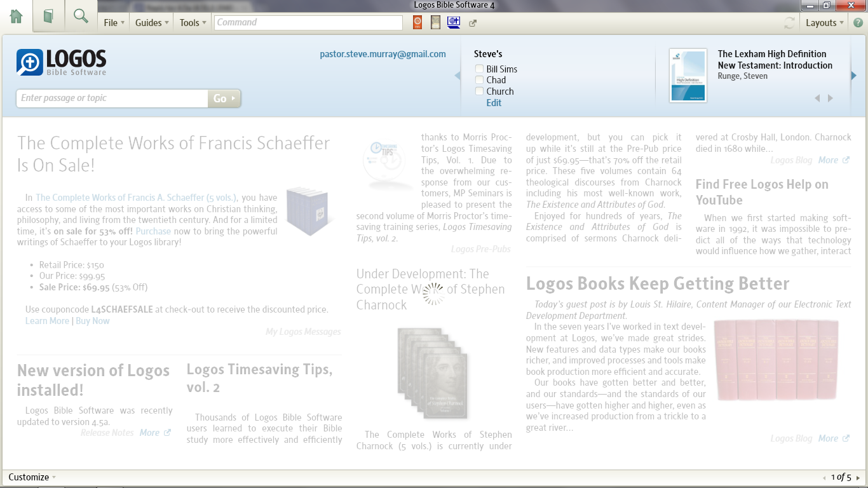
Task: Go to next book in carousel
Action: point(830,98)
